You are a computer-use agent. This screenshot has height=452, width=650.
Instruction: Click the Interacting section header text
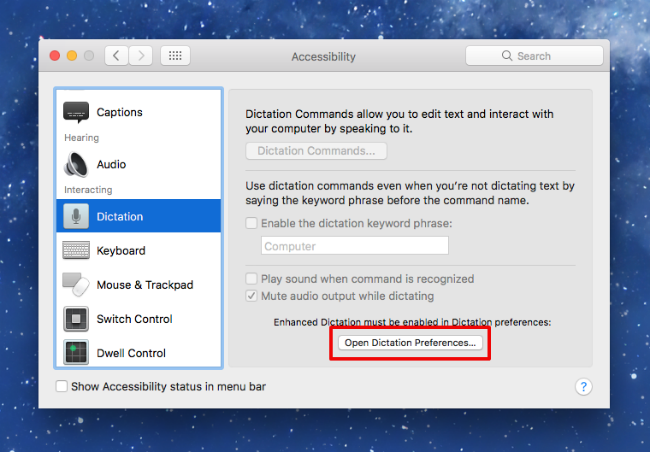pyautogui.click(x=88, y=190)
